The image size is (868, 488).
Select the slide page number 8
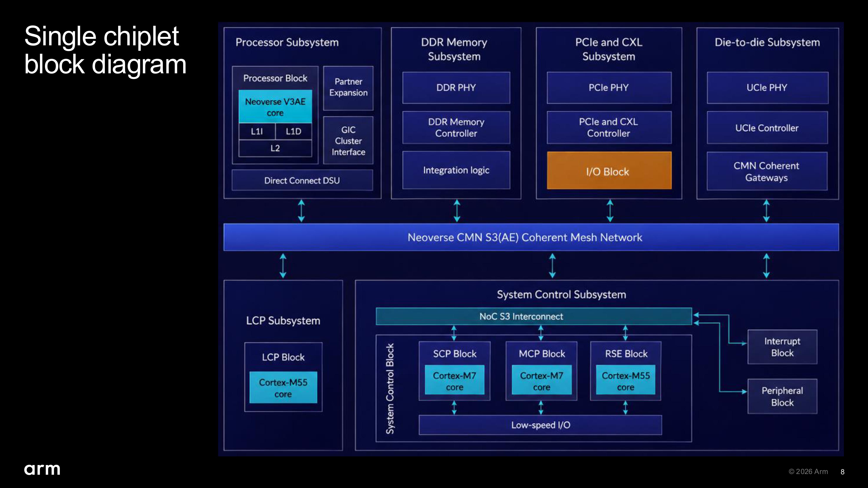(842, 472)
